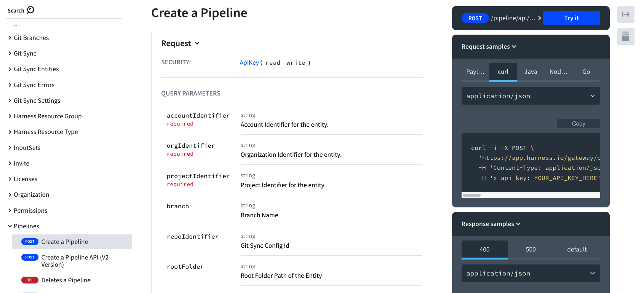Select the 500 response tab
The width and height of the screenshot is (644, 293).
(531, 250)
